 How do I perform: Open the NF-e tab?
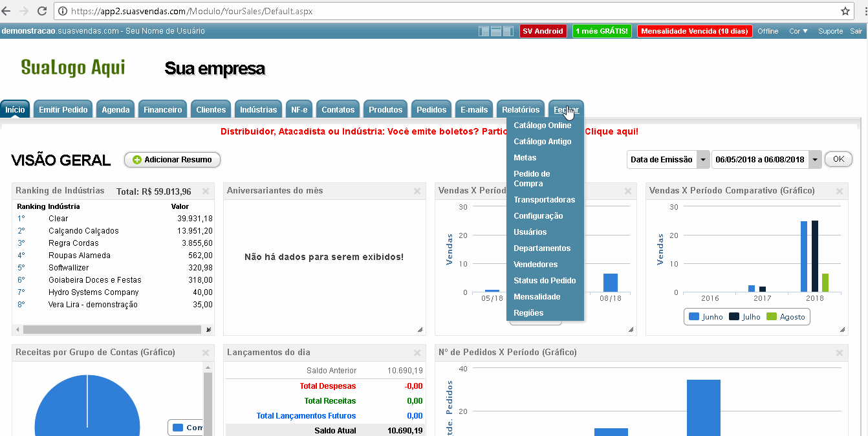(x=299, y=109)
